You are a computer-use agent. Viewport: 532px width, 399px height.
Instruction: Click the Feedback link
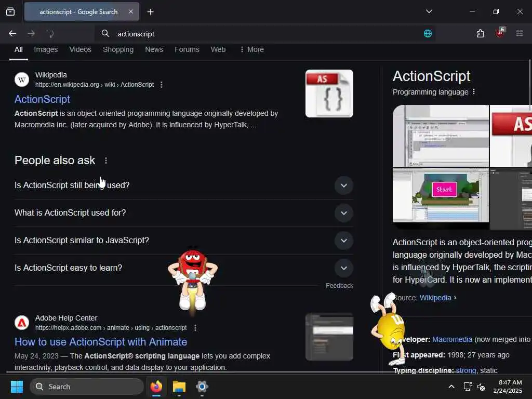pyautogui.click(x=339, y=286)
